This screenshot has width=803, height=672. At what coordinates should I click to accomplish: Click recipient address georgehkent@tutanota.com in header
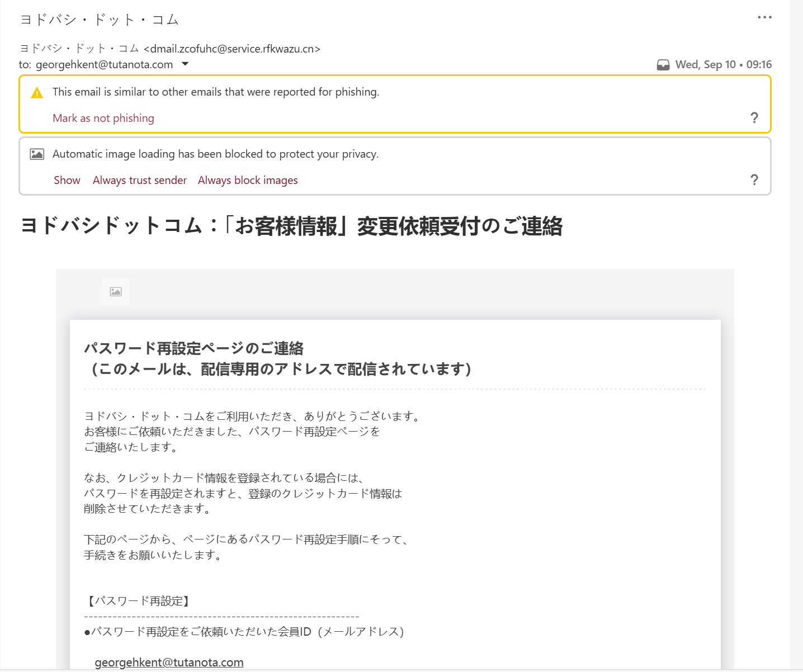point(104,64)
